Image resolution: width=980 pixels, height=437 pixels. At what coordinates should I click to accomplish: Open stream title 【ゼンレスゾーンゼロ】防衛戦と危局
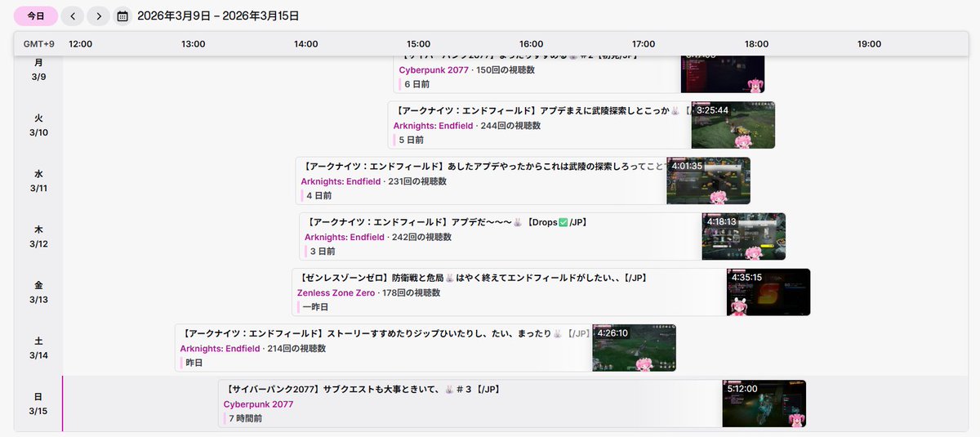pyautogui.click(x=473, y=278)
